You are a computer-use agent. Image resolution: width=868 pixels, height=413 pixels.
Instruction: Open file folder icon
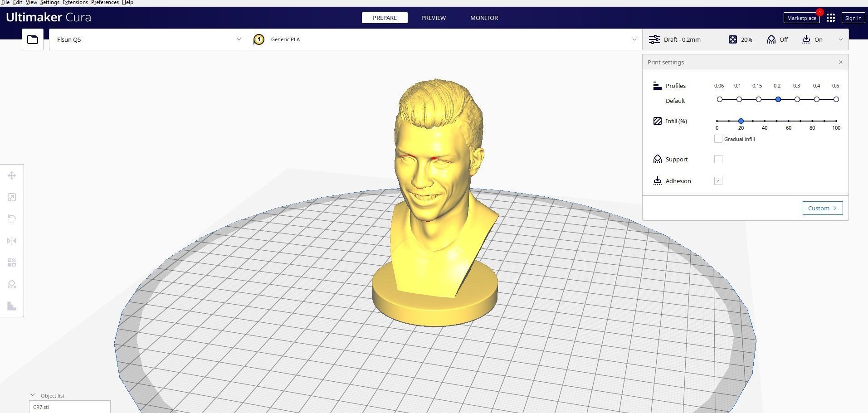pos(33,39)
